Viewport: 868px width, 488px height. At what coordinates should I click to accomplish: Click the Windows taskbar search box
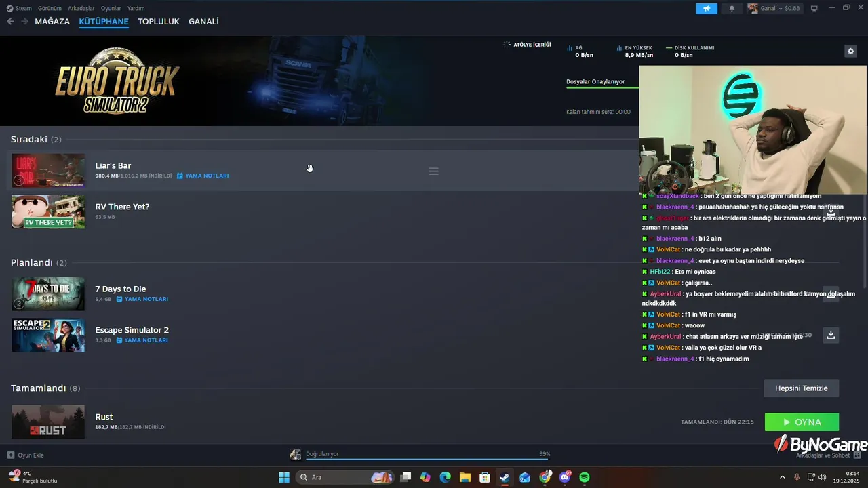tap(346, 477)
